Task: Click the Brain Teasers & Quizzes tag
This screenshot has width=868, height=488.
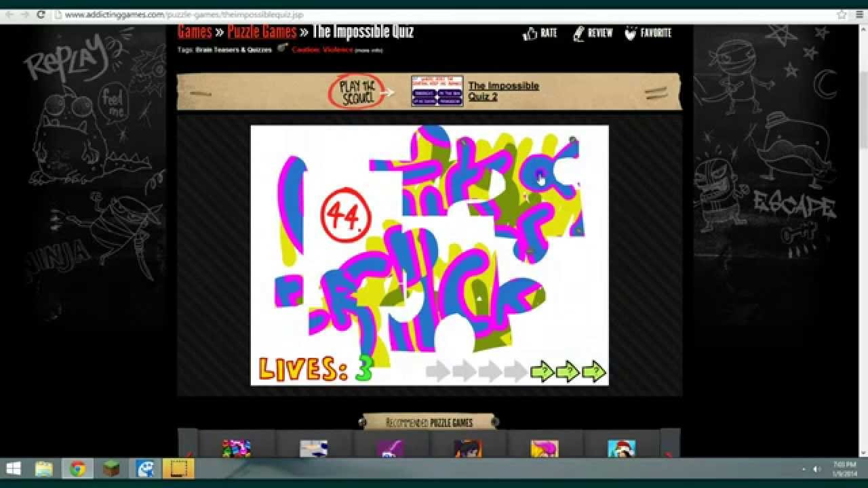Action: (x=233, y=49)
